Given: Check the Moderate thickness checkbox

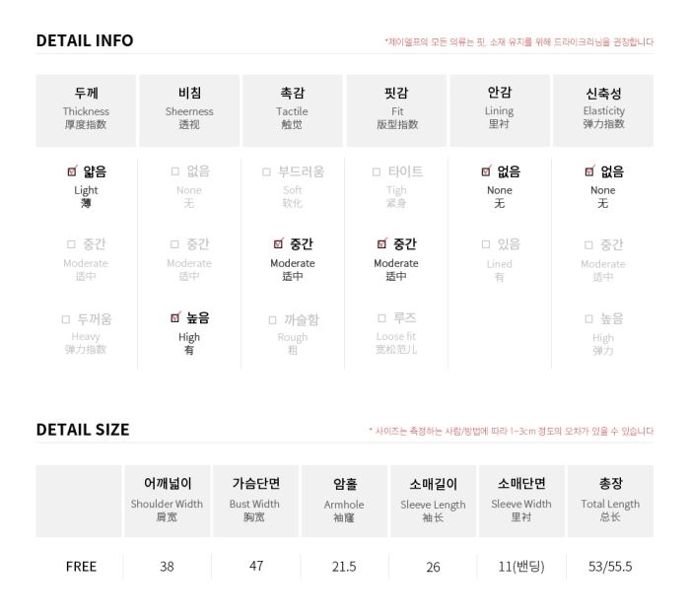Looking at the screenshot, I should tap(71, 244).
